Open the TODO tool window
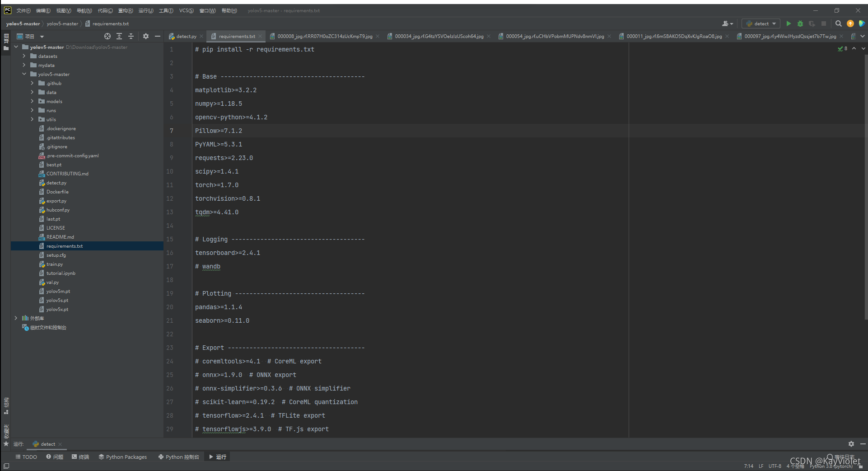This screenshot has width=868, height=471. 26,457
